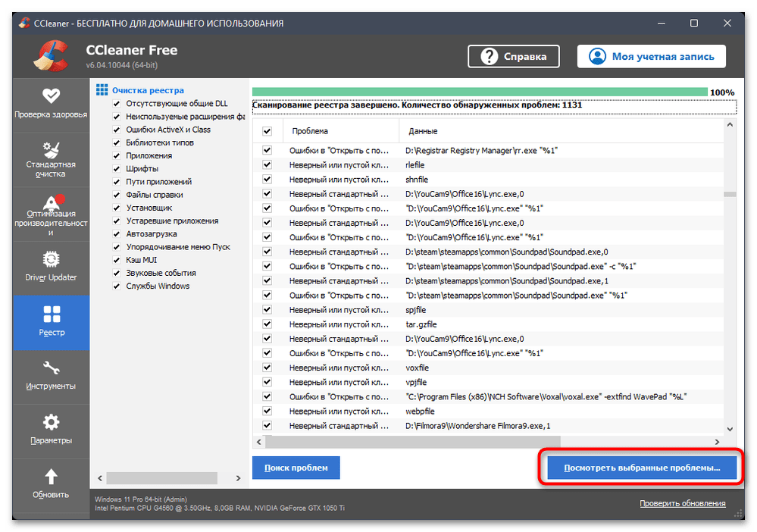Sort by Проблема column header

pyautogui.click(x=340, y=131)
